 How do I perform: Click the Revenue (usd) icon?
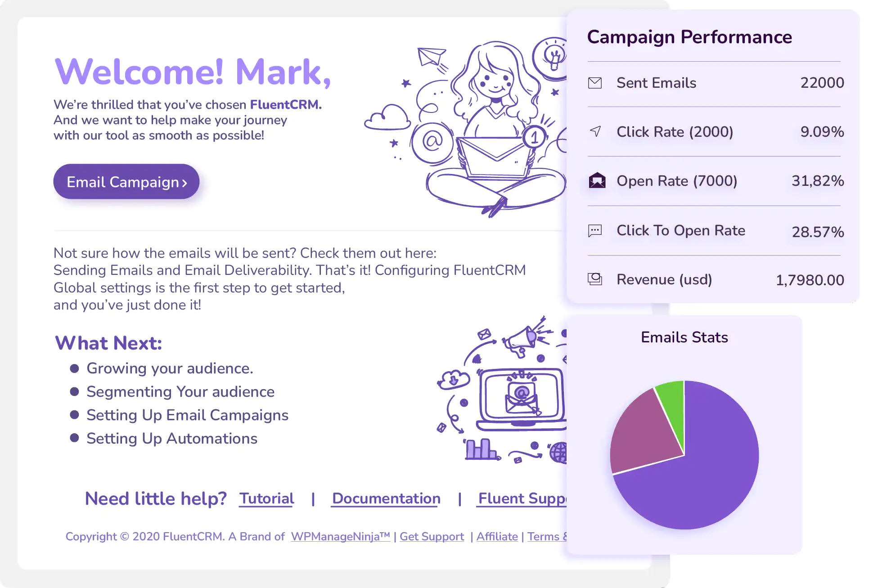point(595,279)
